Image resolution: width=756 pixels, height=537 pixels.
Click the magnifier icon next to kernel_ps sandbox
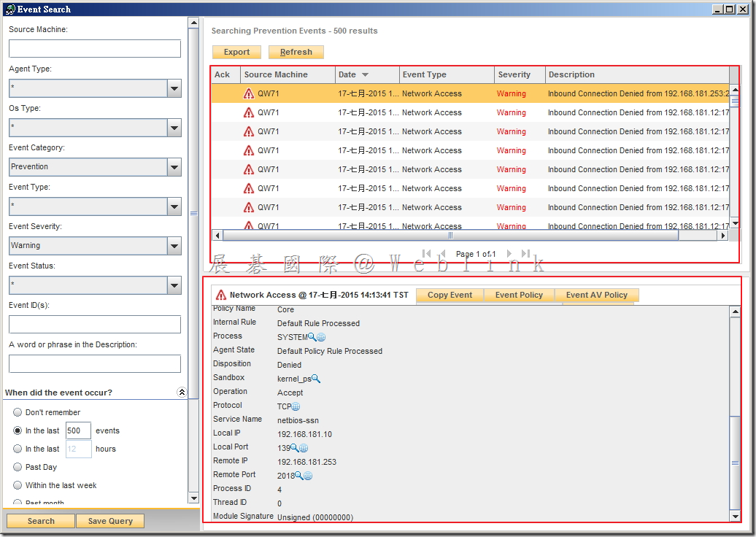point(316,379)
